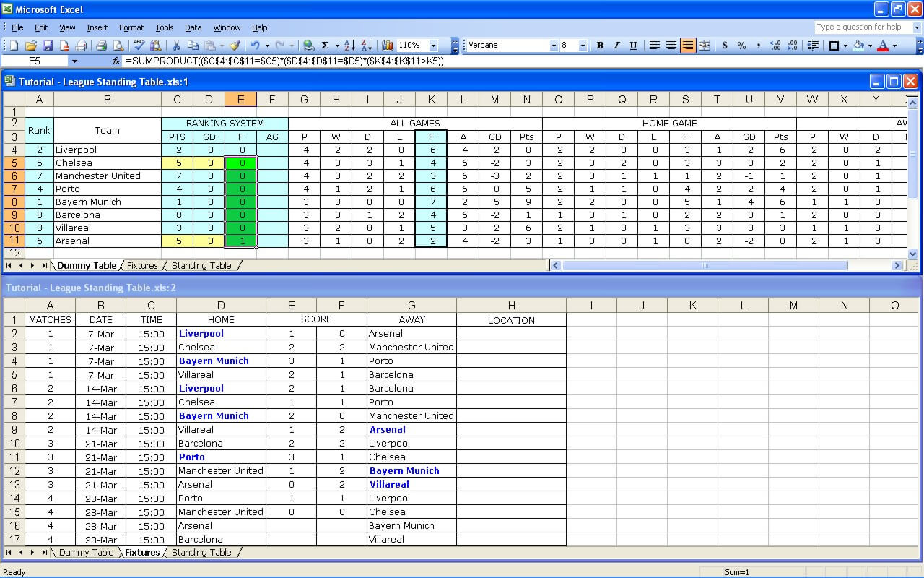Toggle Bold formatting
The width and height of the screenshot is (924, 578).
[x=600, y=46]
